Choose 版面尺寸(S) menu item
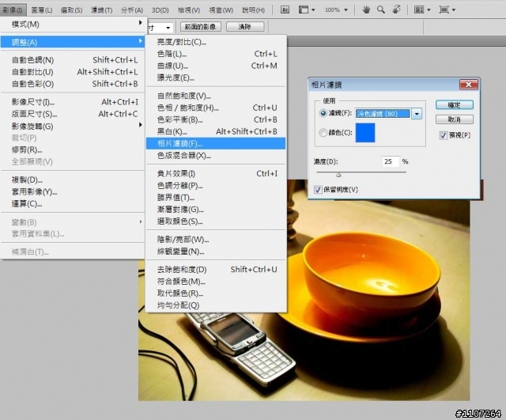 tap(72, 114)
